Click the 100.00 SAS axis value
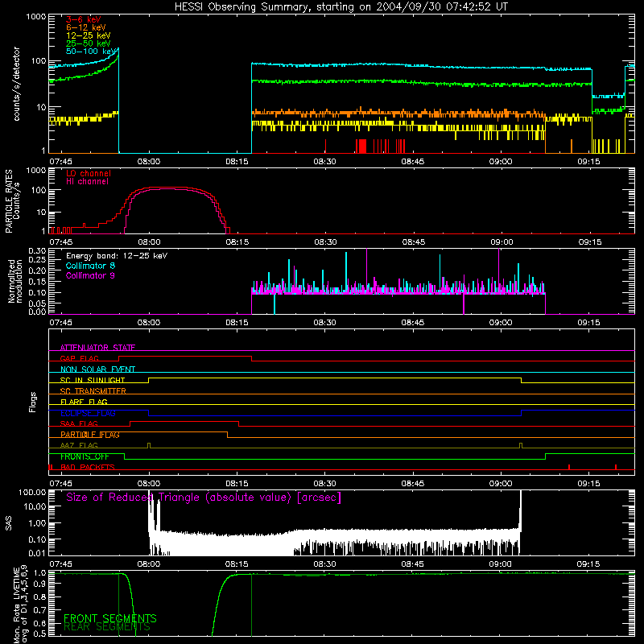The width and height of the screenshot is (644, 644). 32,492
